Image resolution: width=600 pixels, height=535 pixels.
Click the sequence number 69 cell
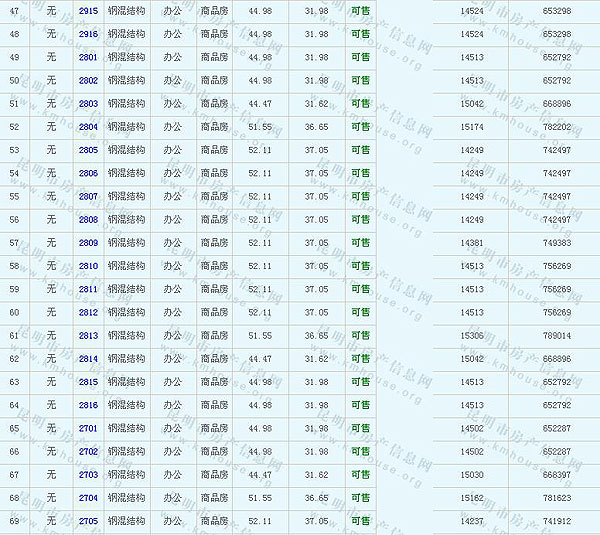point(14,521)
